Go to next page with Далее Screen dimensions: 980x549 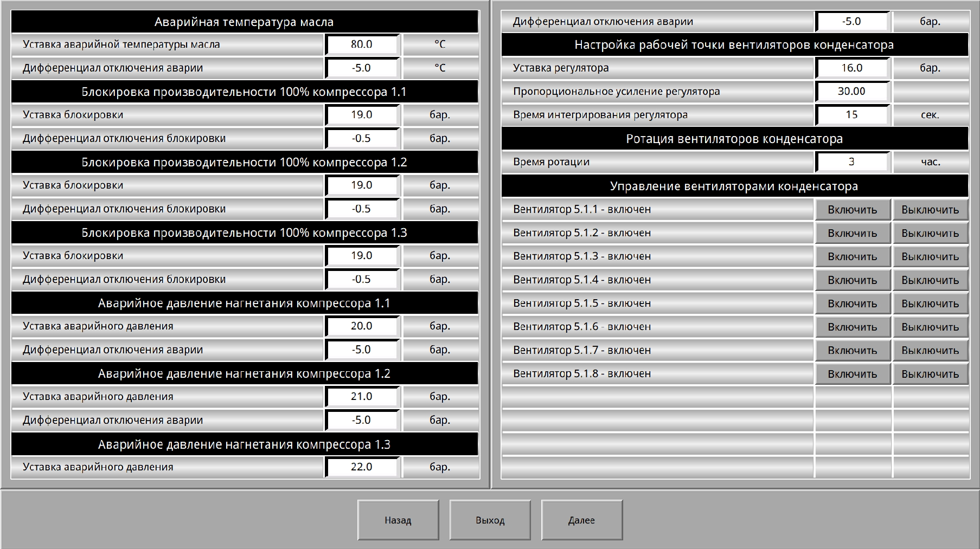581,520
